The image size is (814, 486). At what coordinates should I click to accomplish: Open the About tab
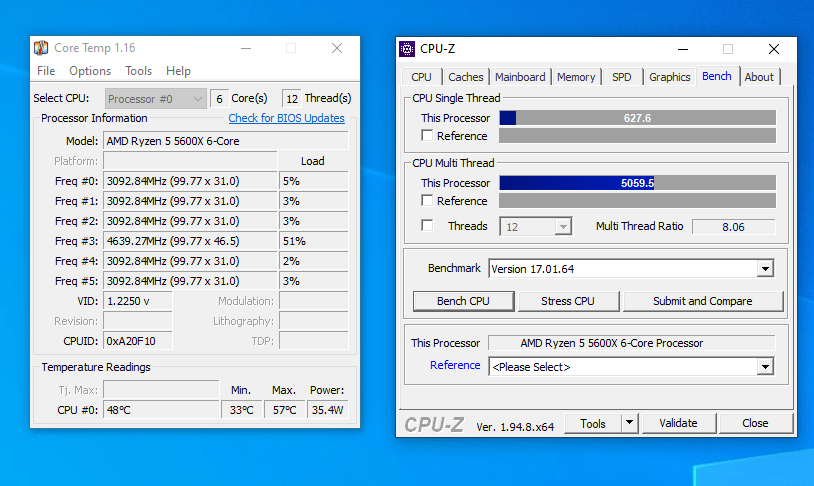click(759, 77)
